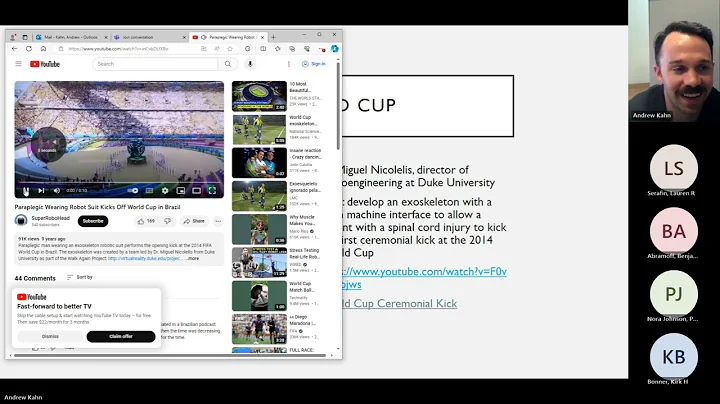Play or pause the video
Viewport: 720px width, 404px height.
(26, 191)
